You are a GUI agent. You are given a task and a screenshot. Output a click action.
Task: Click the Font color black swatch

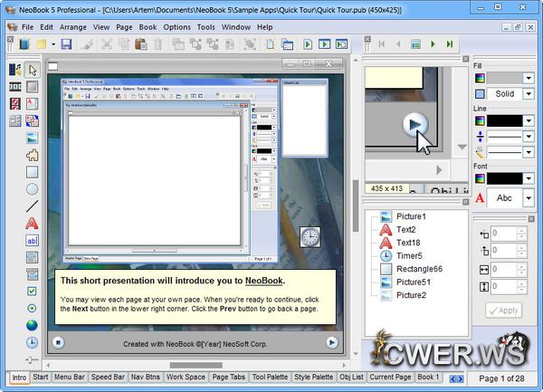pos(510,178)
